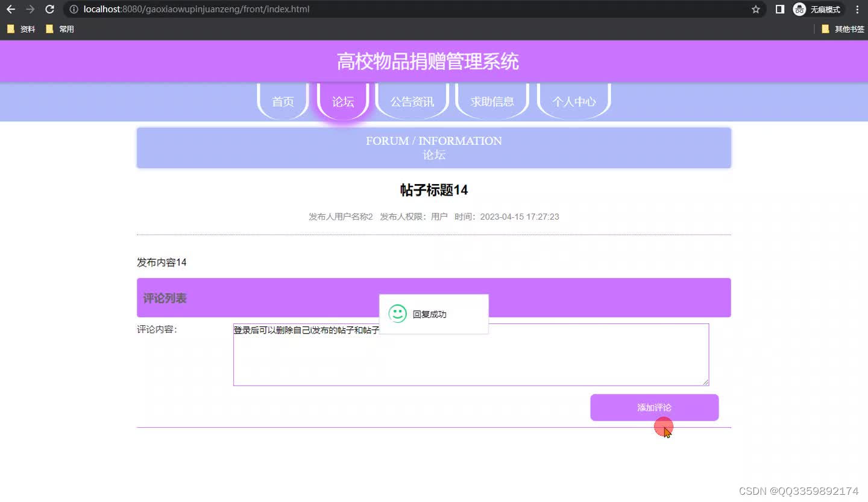
Task: Click the 发布人权限：用户 text
Action: (x=414, y=217)
